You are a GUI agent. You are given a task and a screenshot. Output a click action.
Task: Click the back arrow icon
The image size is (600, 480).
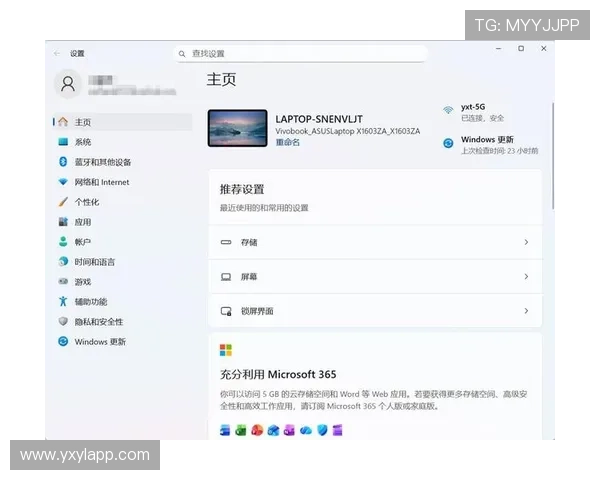click(57, 53)
